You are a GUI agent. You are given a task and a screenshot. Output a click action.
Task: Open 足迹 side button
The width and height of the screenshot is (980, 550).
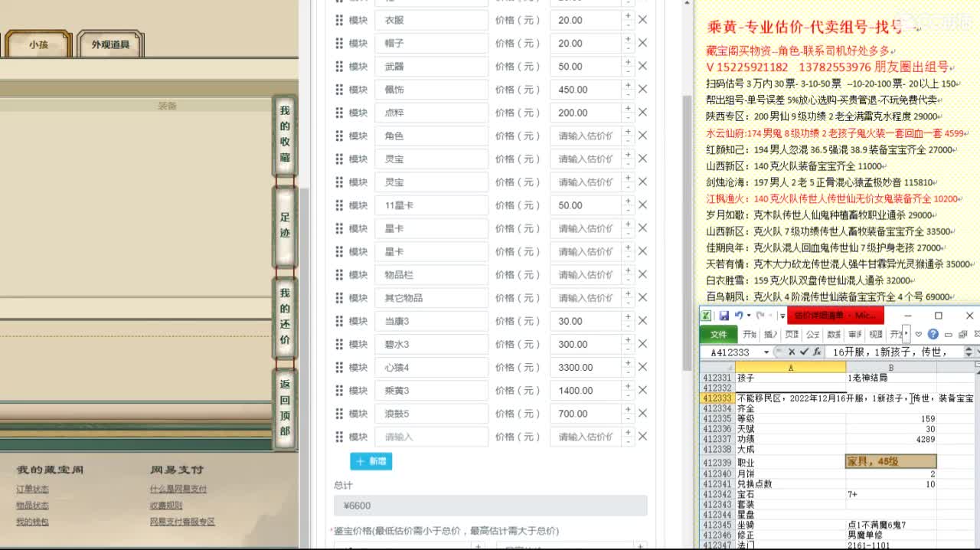point(285,226)
